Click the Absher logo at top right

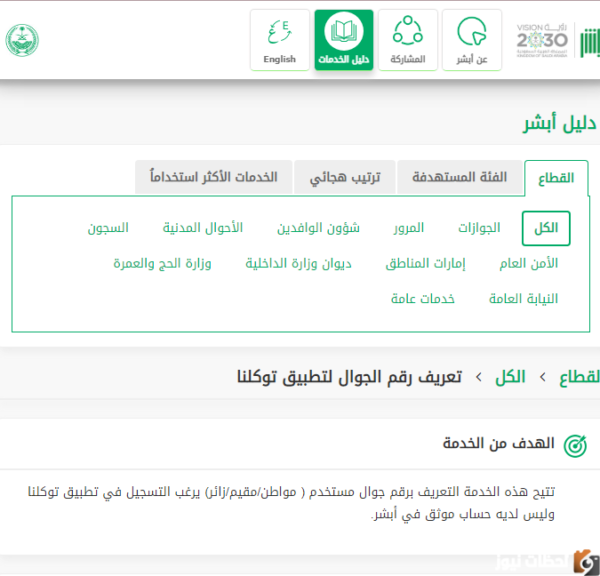590,42
